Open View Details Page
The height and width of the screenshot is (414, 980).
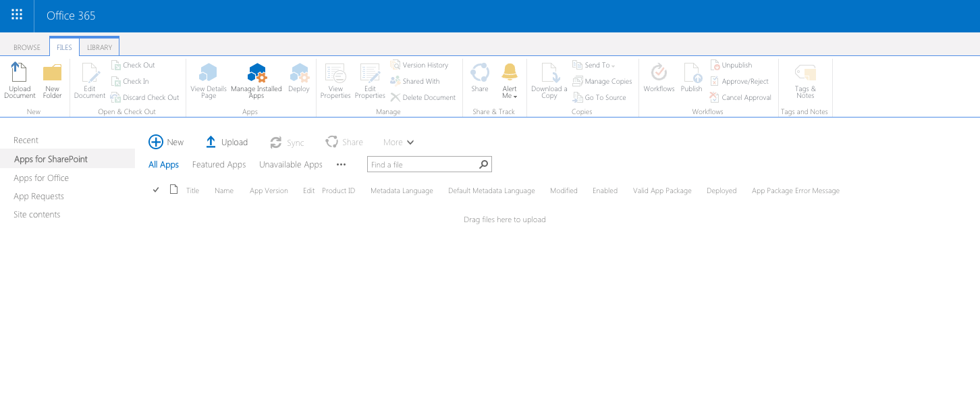pyautogui.click(x=208, y=78)
